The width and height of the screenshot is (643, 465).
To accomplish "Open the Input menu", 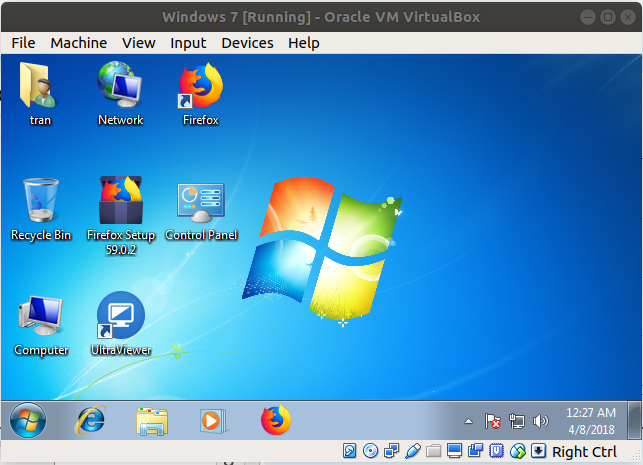I will pos(188,43).
